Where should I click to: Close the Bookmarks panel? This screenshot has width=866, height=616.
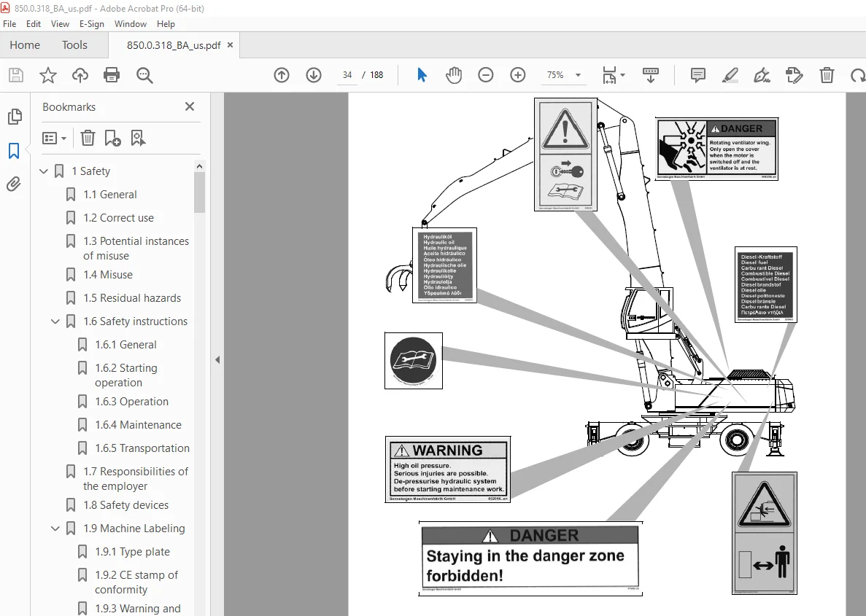[190, 106]
